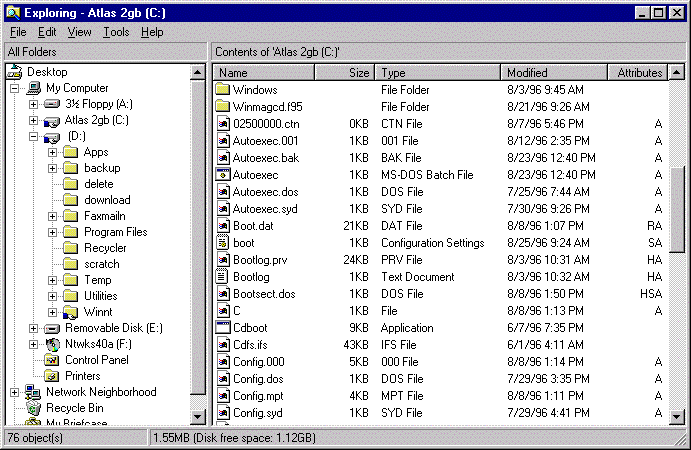The image size is (691, 450).
Task: Open the File menu
Action: click(x=18, y=32)
